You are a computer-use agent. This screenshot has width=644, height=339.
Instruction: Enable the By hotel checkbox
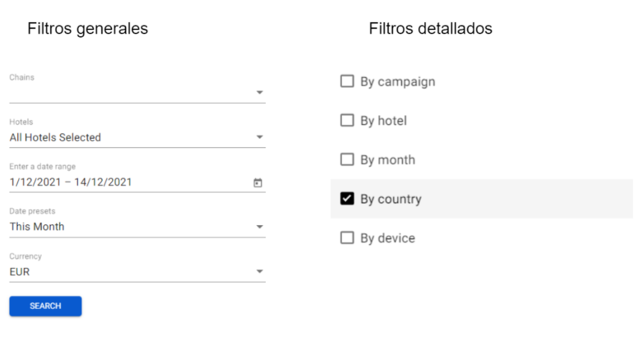pyautogui.click(x=347, y=121)
